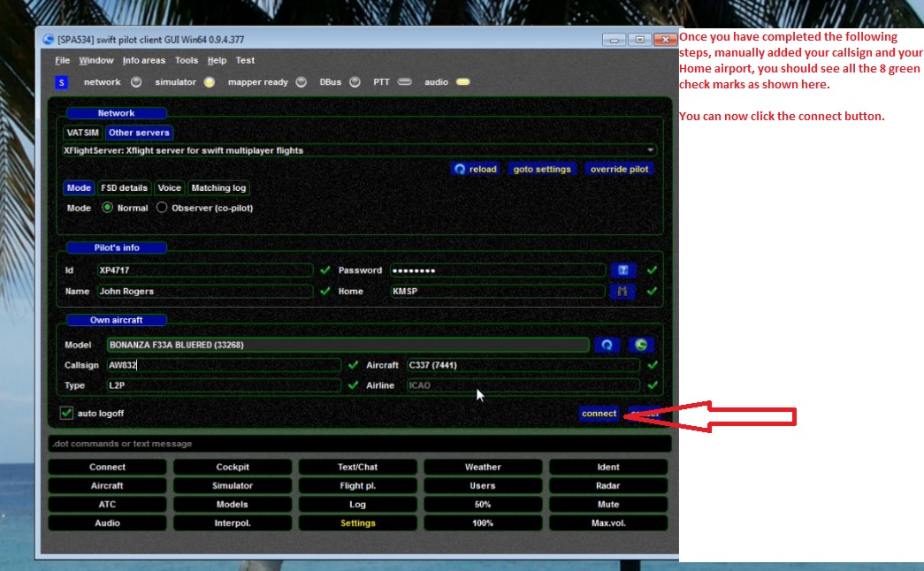Open the Window menu
This screenshot has width=924, height=571.
pos(96,61)
